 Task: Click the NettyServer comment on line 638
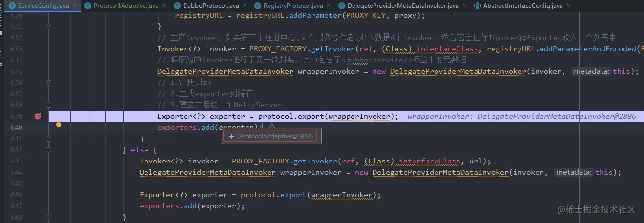(220, 105)
